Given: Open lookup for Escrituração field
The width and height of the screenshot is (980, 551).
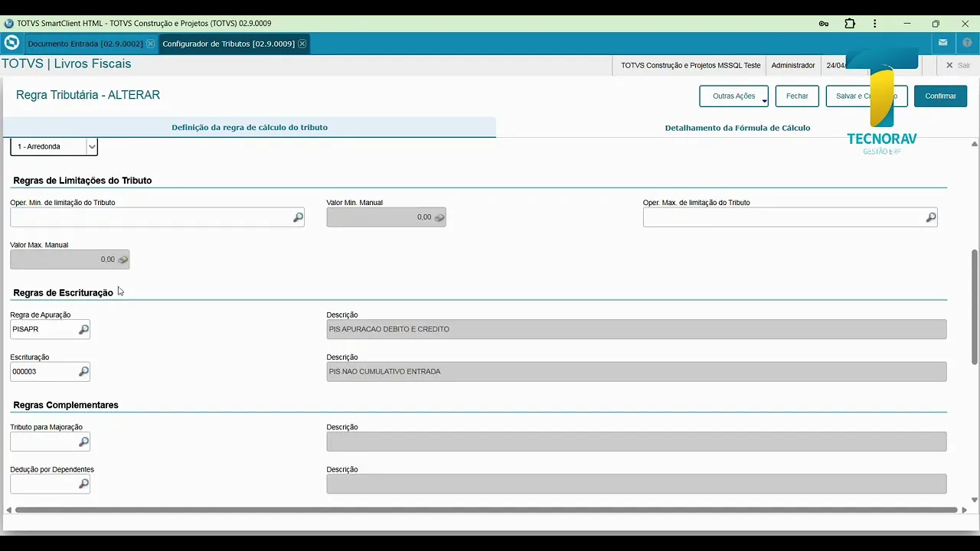Looking at the screenshot, I should pyautogui.click(x=83, y=371).
